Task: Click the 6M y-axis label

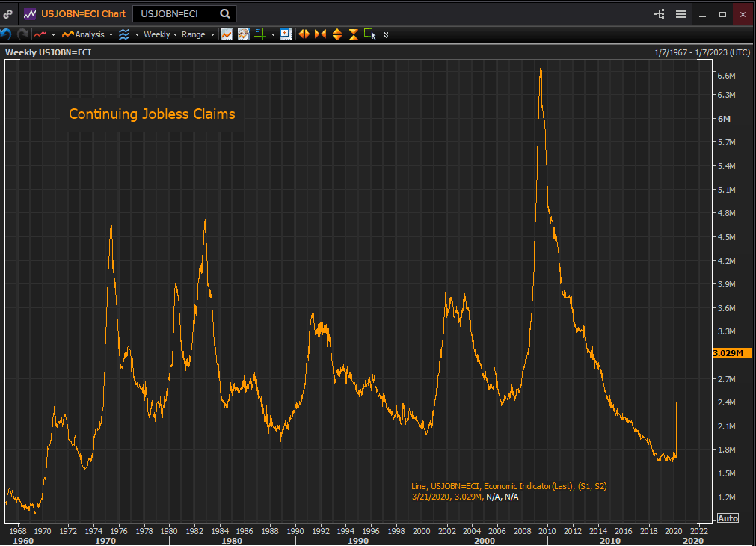Action: tap(724, 119)
